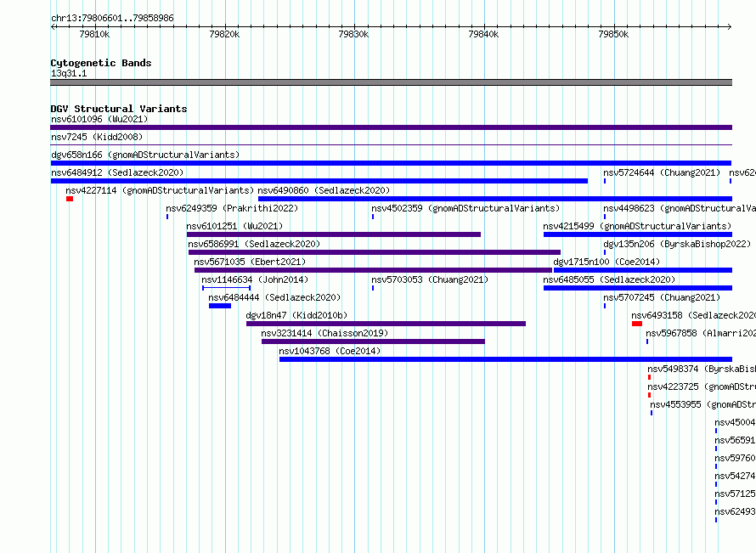Open nsv6484912 (Sedlazeck2020) label
This screenshot has height=553, width=756.
[117, 172]
